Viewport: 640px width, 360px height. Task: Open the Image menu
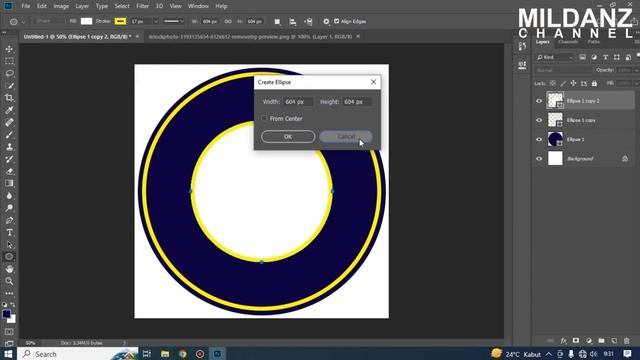tap(61, 6)
